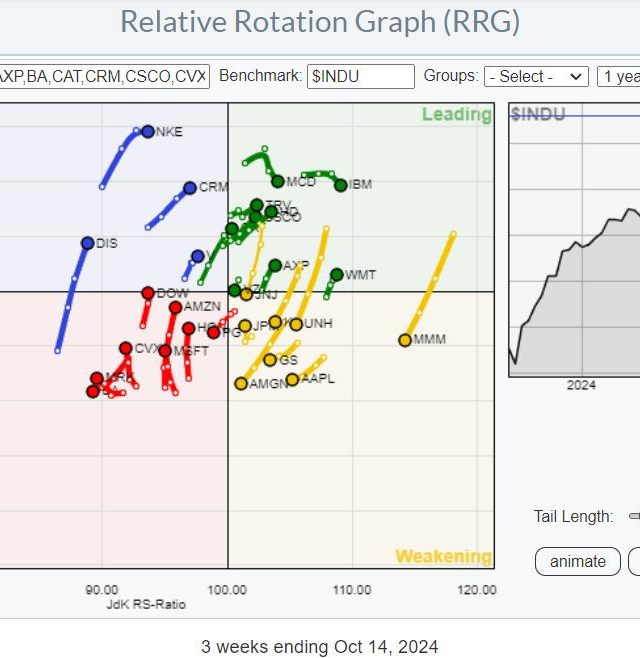Click the Benchmark $INDU input field

[359, 76]
